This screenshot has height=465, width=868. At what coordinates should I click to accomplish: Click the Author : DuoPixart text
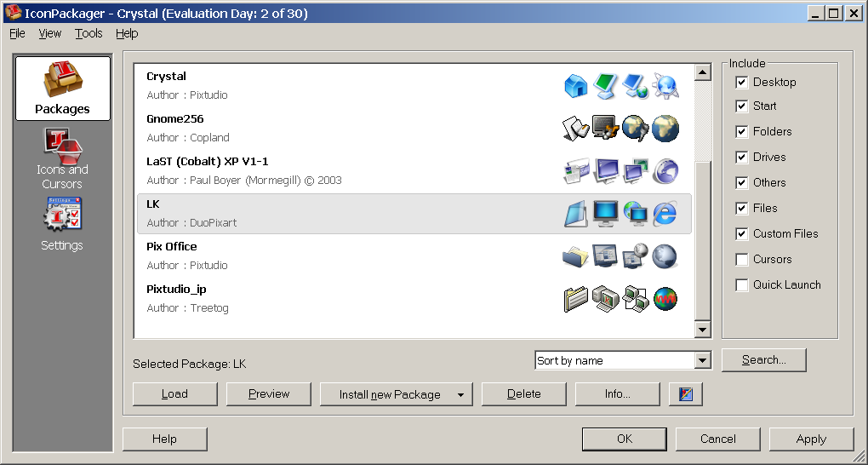(x=191, y=223)
